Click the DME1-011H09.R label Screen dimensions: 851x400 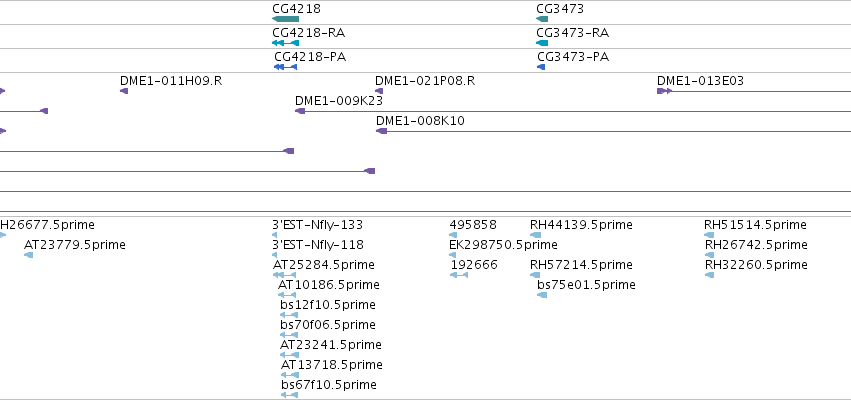click(171, 81)
